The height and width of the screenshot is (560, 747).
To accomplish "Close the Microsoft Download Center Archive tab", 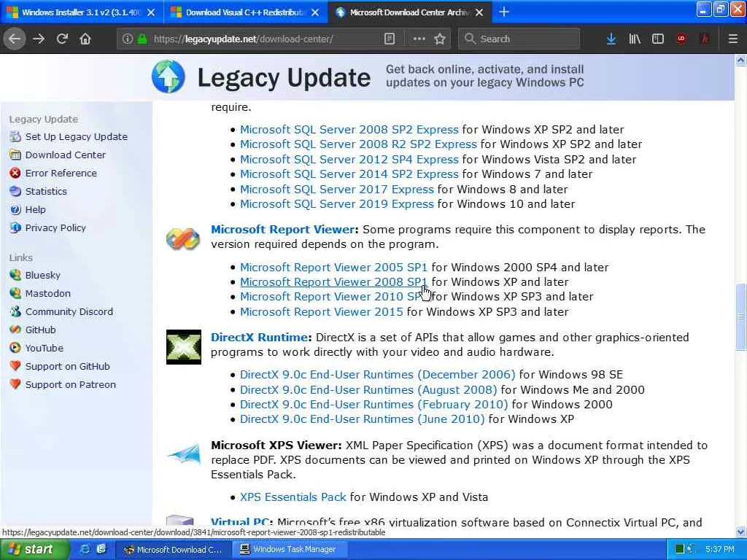I will pyautogui.click(x=479, y=12).
